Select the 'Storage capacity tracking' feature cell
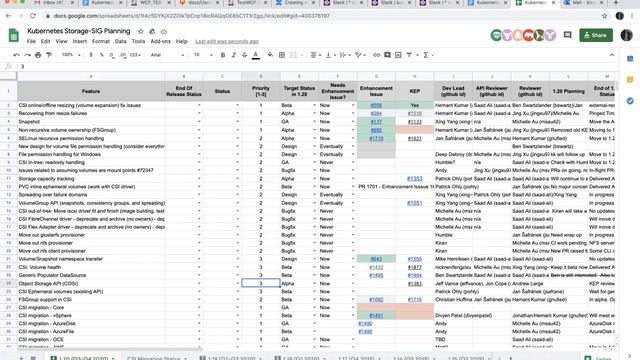This screenshot has width=640, height=360. [91, 179]
